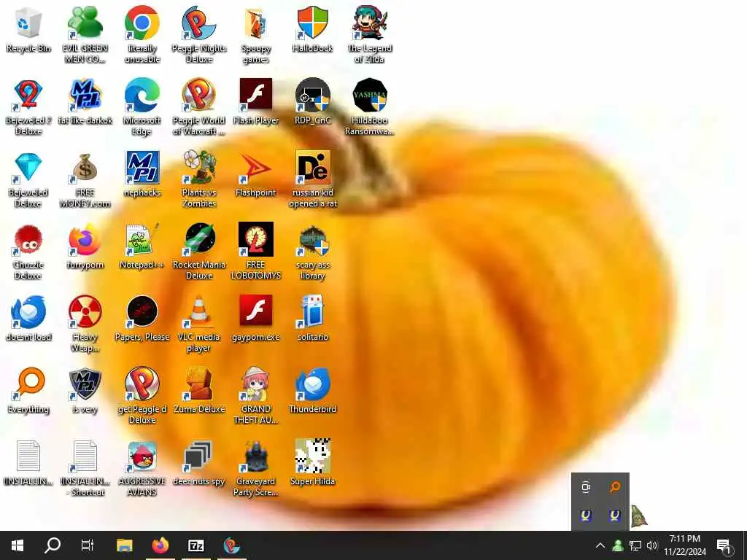Open Notepad++ from the desktop

pyautogui.click(x=142, y=246)
